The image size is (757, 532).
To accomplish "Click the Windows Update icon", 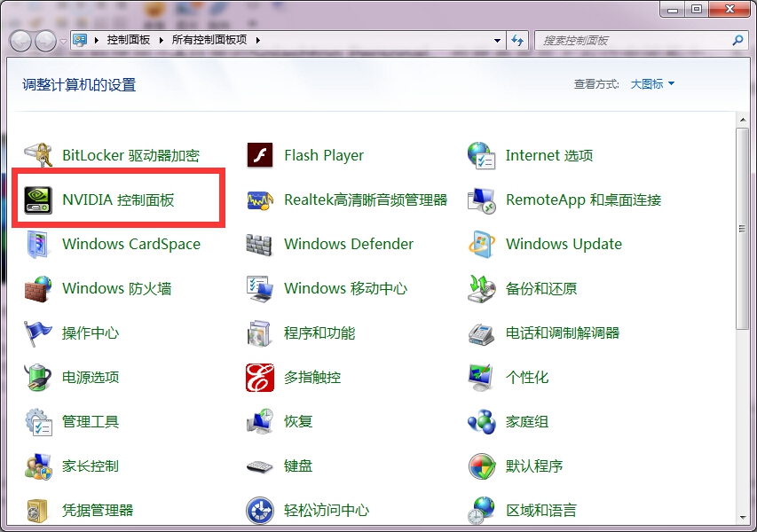I will tap(481, 244).
